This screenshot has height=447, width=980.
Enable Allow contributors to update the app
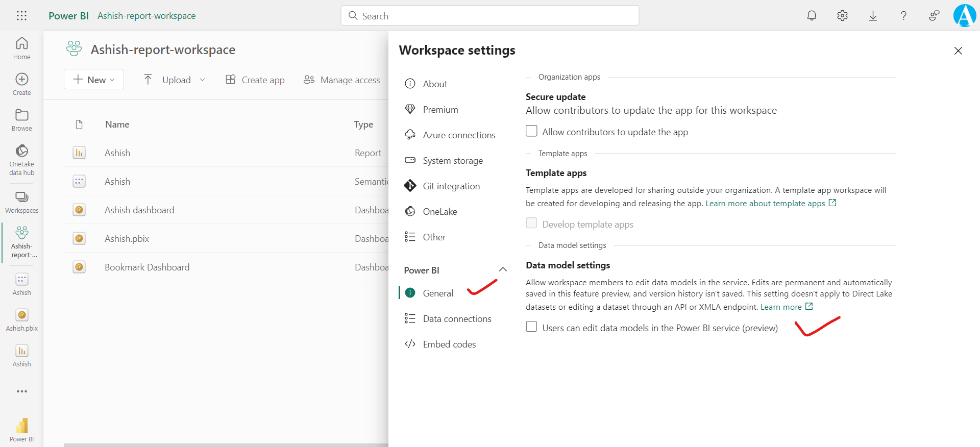pos(531,131)
